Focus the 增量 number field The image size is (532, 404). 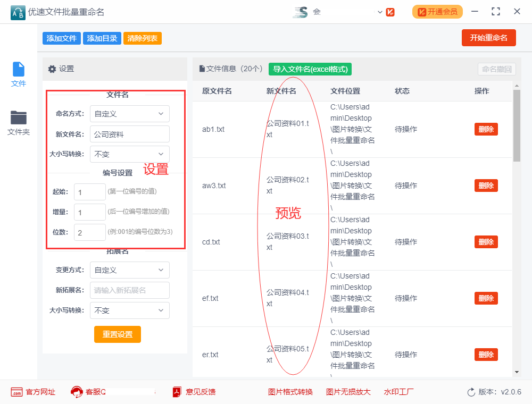tap(90, 212)
